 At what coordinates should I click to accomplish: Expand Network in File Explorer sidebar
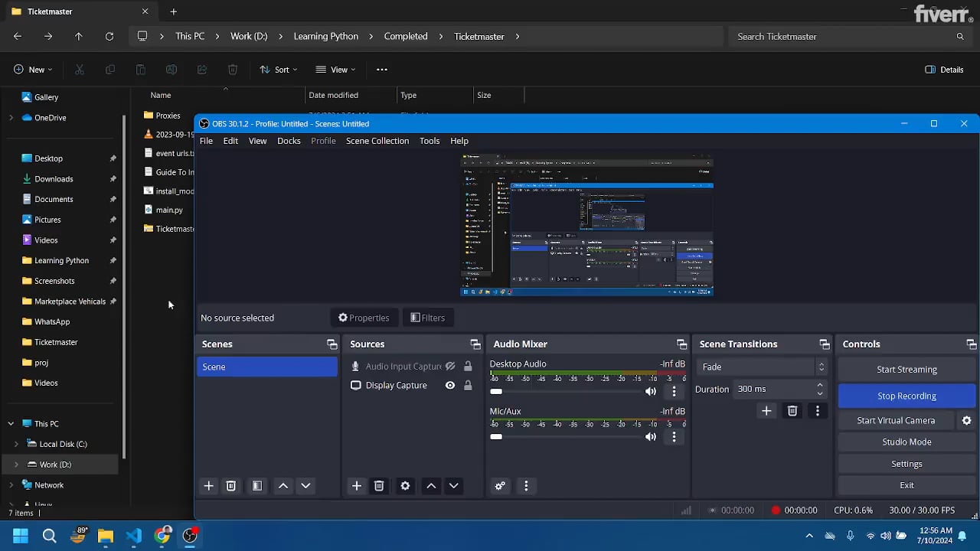11,485
